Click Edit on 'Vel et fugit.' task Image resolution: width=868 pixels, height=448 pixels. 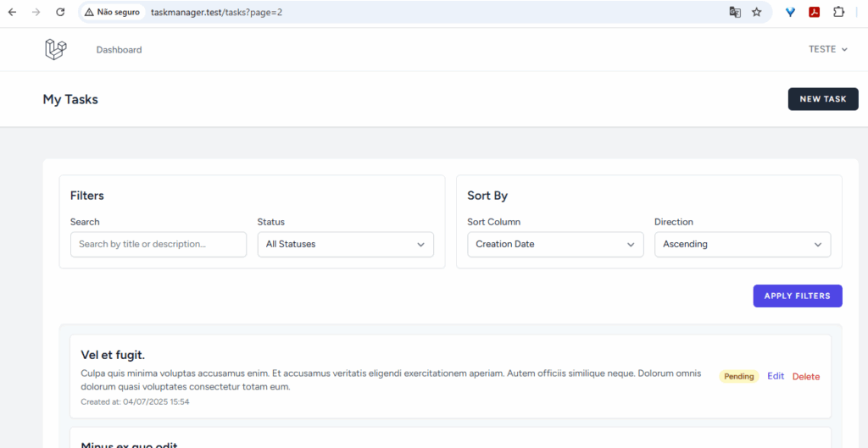click(776, 376)
